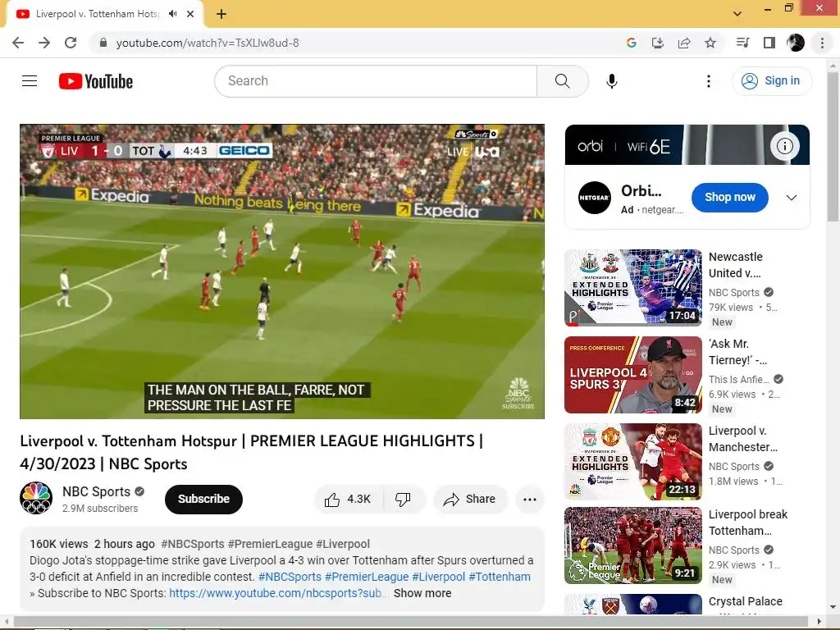Open the Chrome profile avatar
The image size is (840, 630).
pos(796,43)
